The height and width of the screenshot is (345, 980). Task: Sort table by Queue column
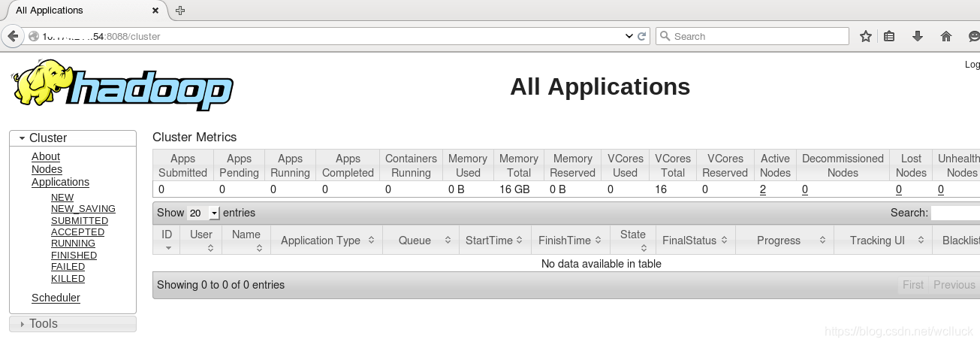pyautogui.click(x=421, y=241)
